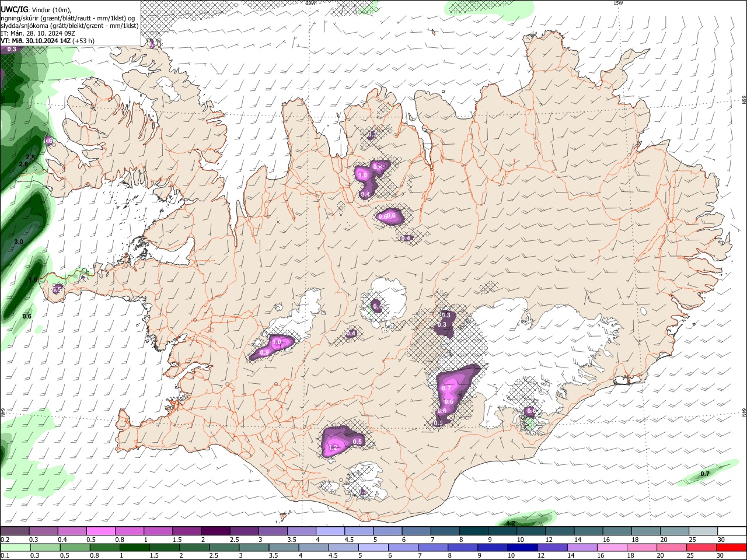The height and width of the screenshot is (560, 747).
Task: Click the '0.5' snow value beside the 1.2 patch
Action: 358,442
